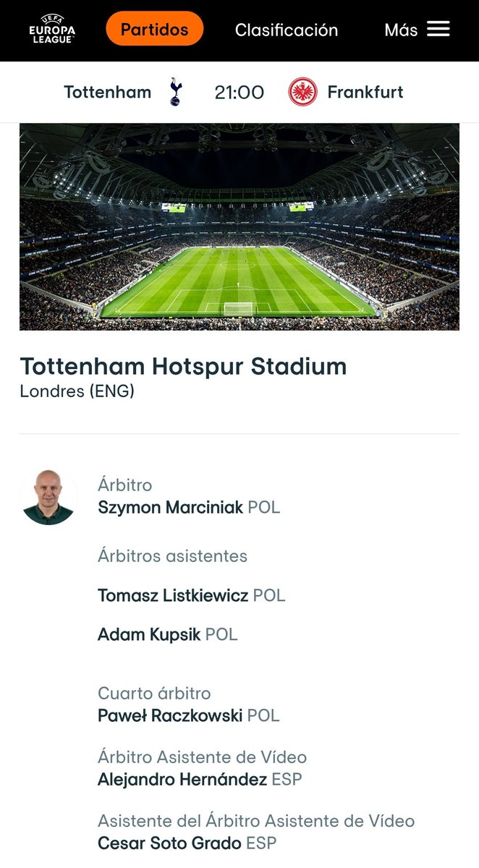This screenshot has width=479, height=868.
Task: Select the Partidos tab
Action: pyautogui.click(x=154, y=30)
